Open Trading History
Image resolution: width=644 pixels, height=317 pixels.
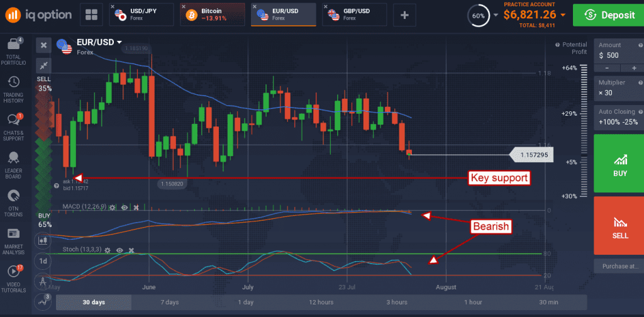[14, 89]
